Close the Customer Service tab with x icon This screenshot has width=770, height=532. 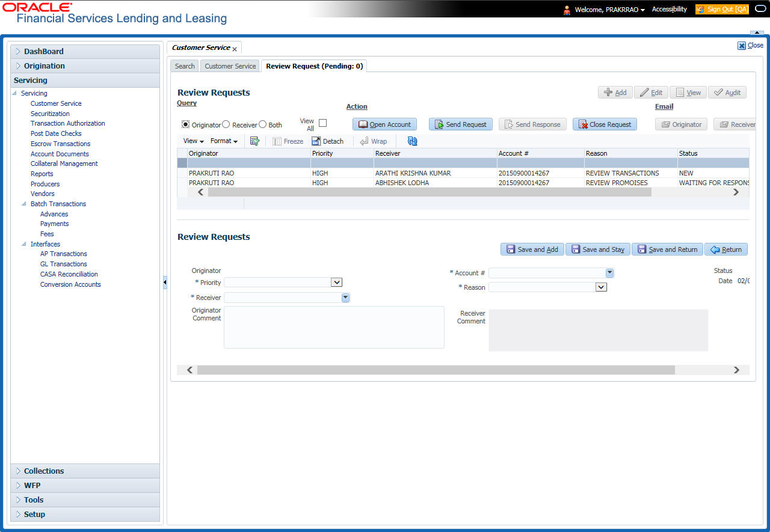click(x=235, y=49)
